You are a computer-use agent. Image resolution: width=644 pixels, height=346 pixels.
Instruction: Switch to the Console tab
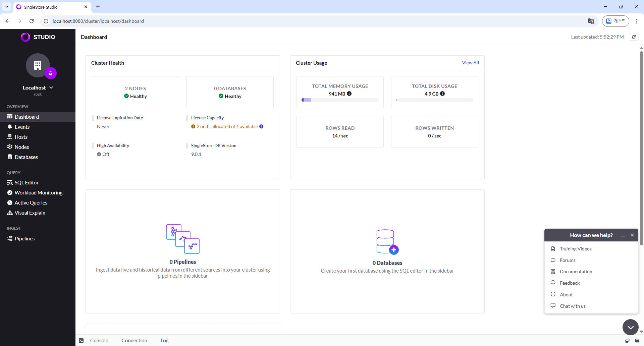coord(99,340)
